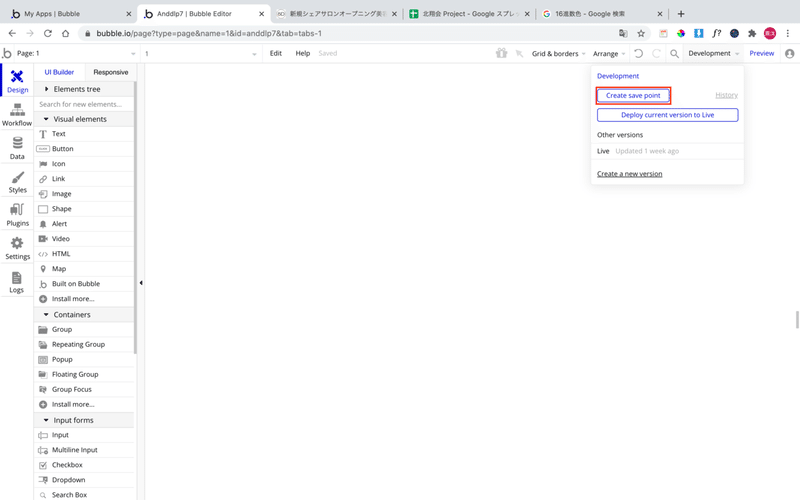800x500 pixels.
Task: Open the Arrange dropdown
Action: click(x=609, y=54)
